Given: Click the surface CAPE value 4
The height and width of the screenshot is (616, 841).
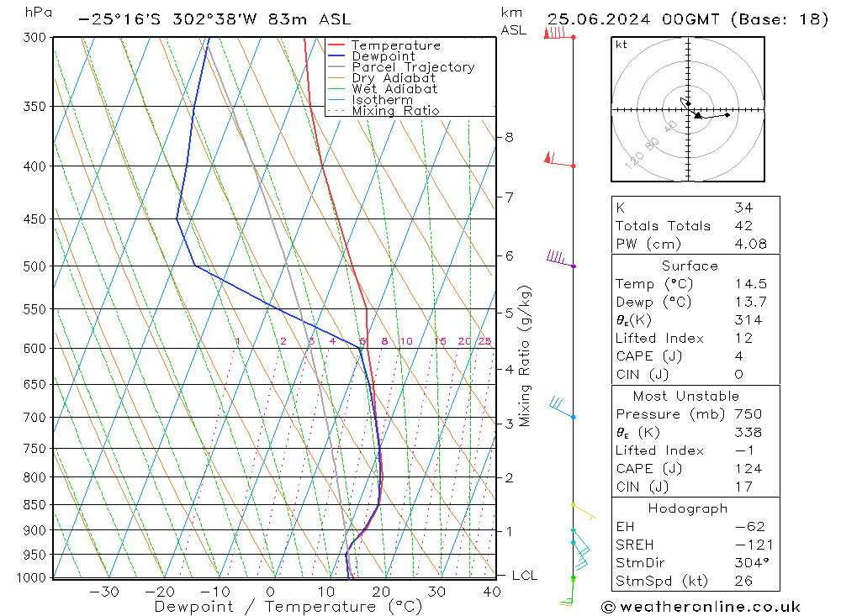Looking at the screenshot, I should click(x=739, y=356).
